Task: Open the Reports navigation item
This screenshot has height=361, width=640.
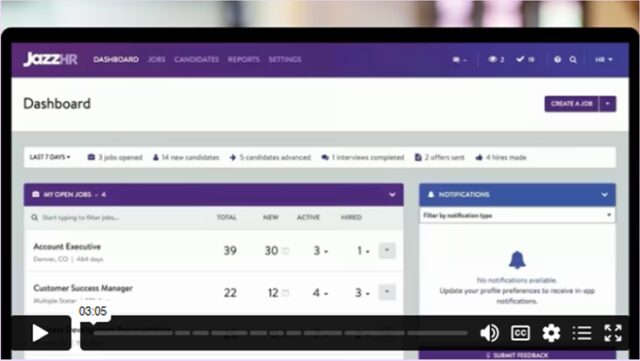Action: coord(244,60)
